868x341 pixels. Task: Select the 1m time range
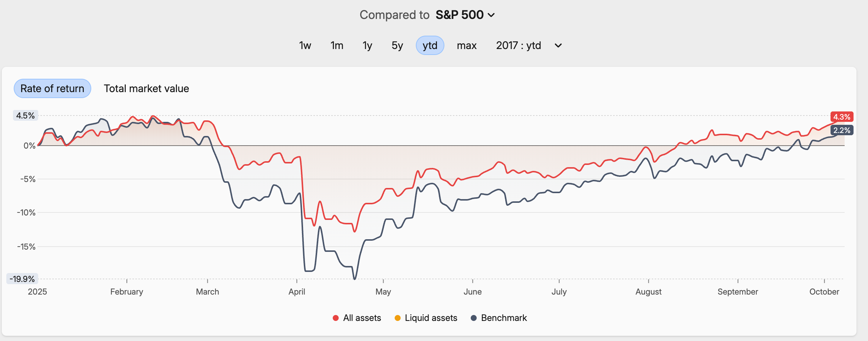337,45
